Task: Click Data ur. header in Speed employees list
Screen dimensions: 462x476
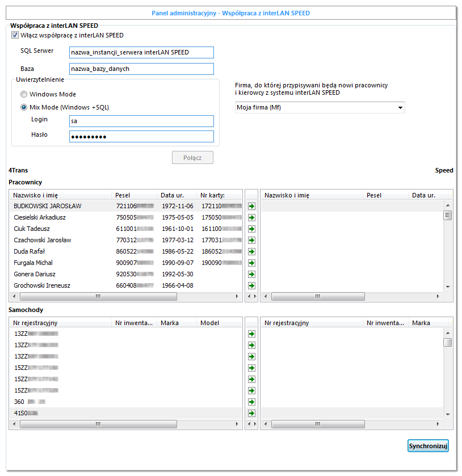Action: (428, 195)
